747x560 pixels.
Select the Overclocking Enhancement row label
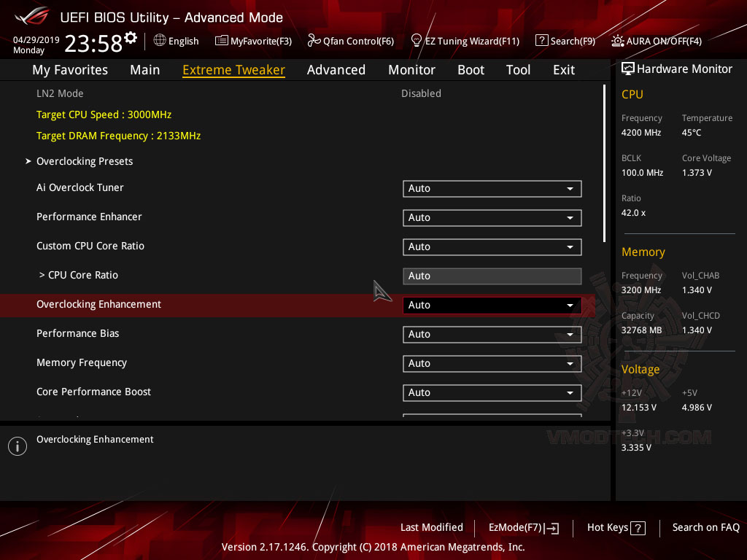pos(98,304)
